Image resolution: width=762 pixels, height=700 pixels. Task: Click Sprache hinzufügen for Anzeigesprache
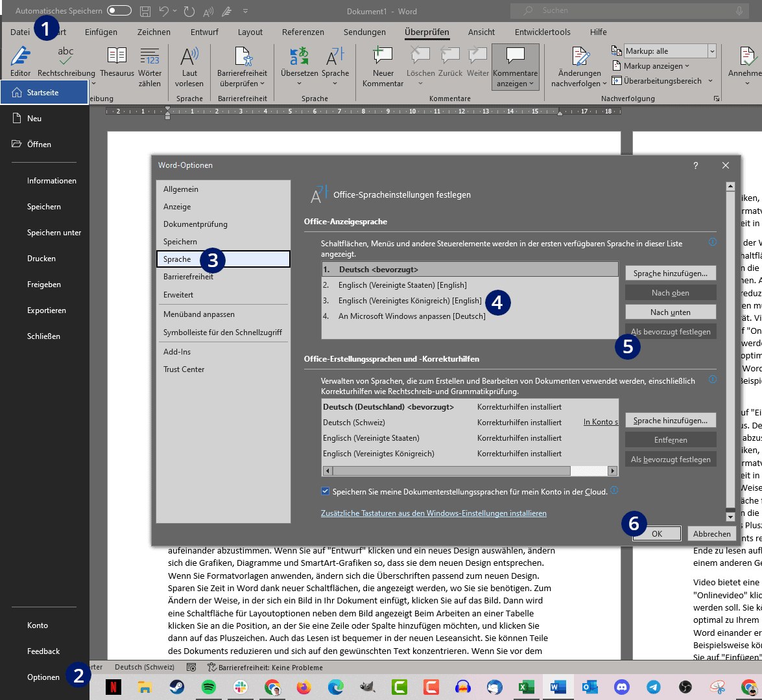click(x=670, y=273)
